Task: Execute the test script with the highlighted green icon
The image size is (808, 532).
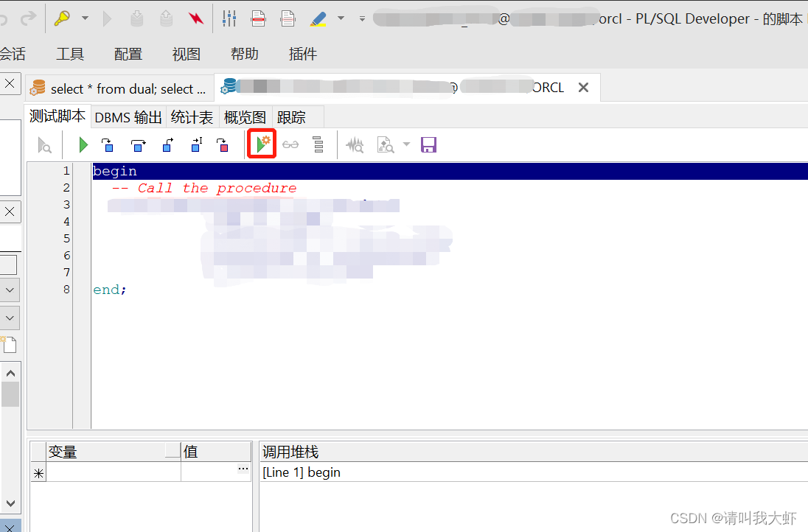Action: (262, 144)
